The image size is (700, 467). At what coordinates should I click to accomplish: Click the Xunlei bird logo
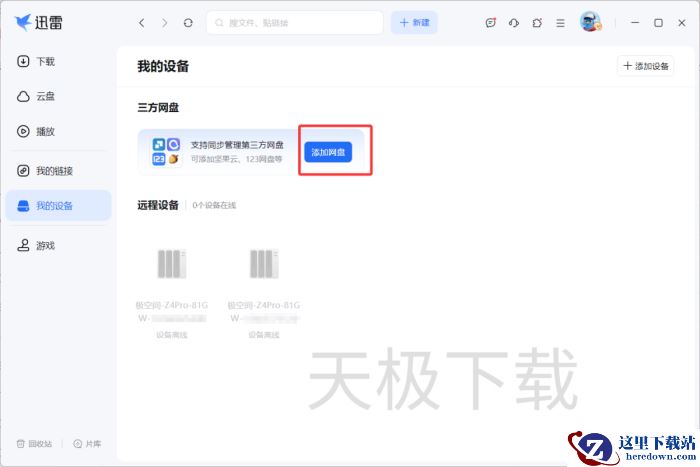[x=22, y=22]
